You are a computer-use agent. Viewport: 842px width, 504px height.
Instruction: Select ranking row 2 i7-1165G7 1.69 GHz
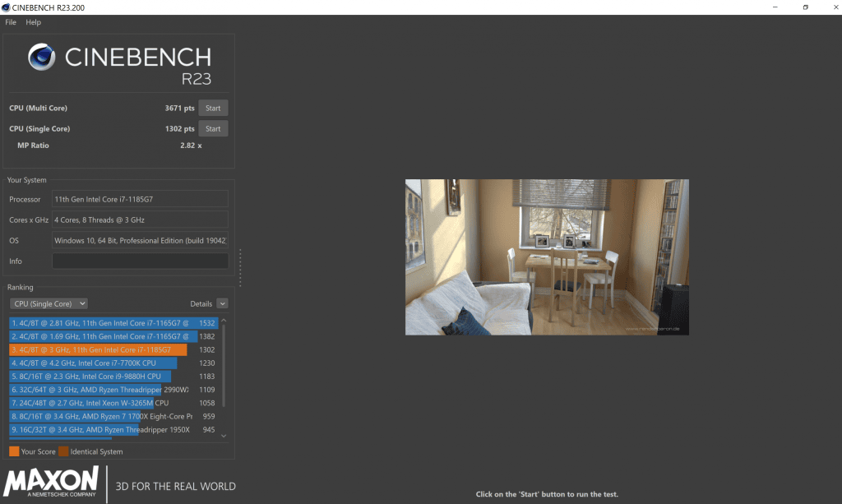(x=113, y=336)
